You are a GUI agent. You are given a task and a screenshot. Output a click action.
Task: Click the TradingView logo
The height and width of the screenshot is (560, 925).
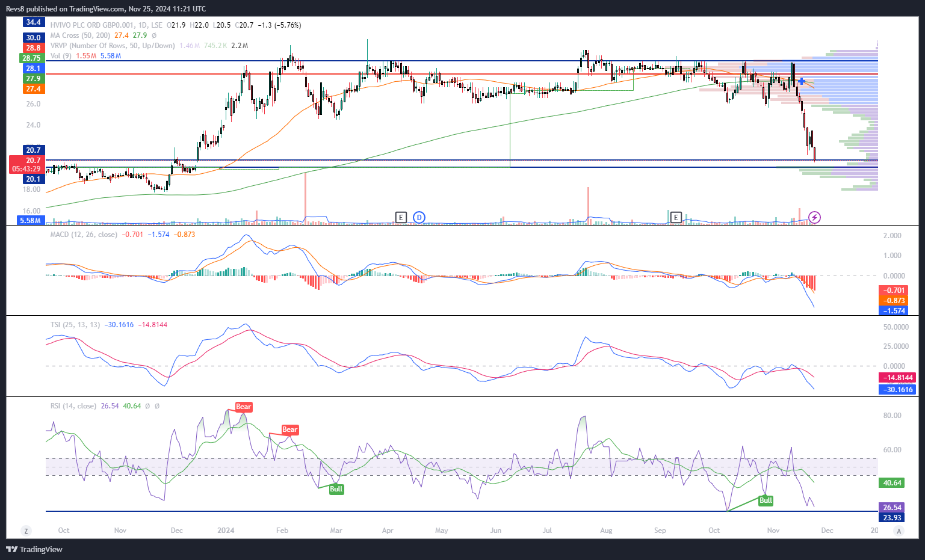[x=34, y=549]
